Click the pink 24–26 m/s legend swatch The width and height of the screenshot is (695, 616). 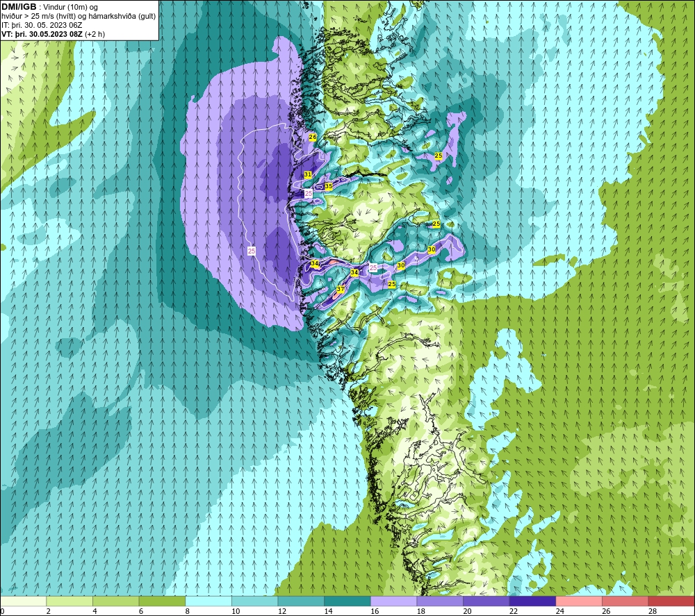coord(579,601)
